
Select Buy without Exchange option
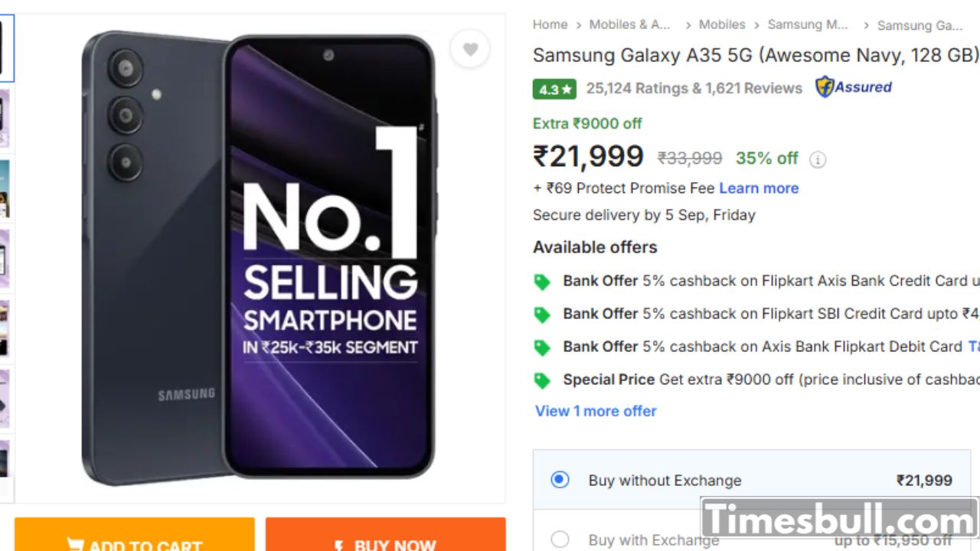pyautogui.click(x=560, y=481)
